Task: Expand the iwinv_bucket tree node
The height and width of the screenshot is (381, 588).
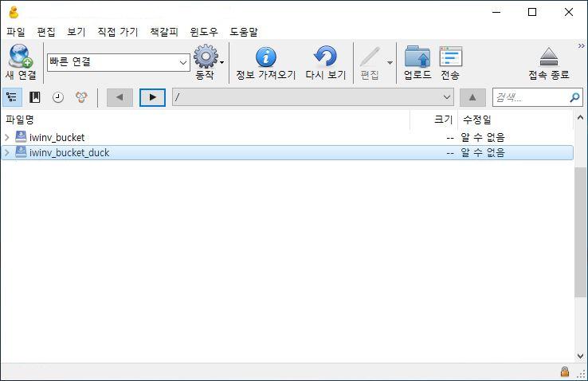Action: (6, 138)
